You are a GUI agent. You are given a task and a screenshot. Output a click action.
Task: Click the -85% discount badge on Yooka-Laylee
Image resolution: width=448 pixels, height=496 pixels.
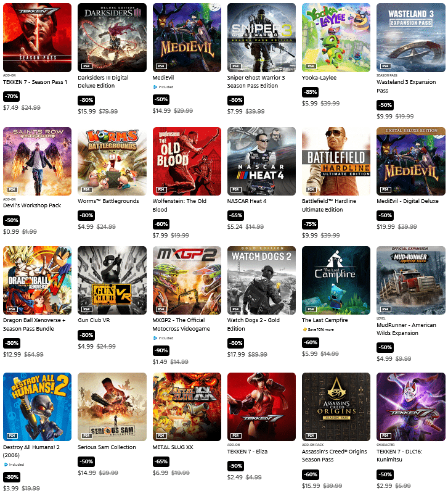[x=310, y=92]
